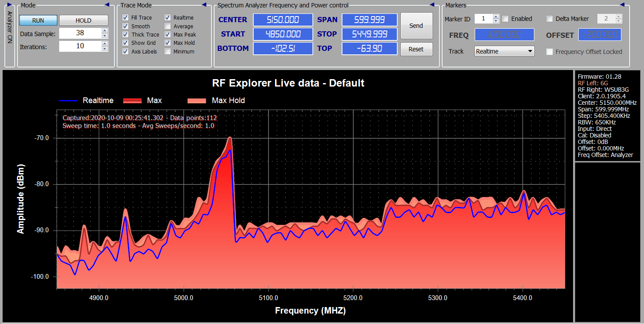Click the RUN mode button
The image size is (644, 324).
pos(38,20)
